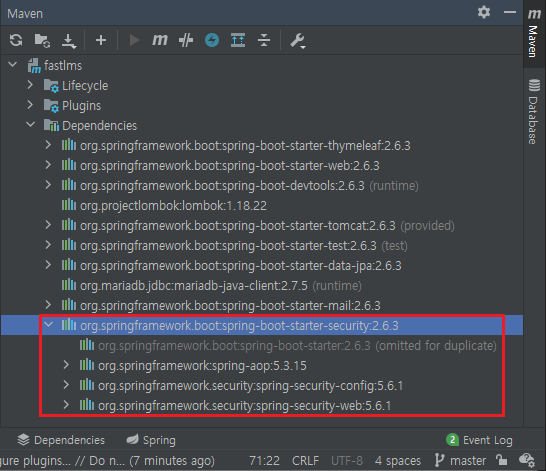Screen dimensions: 546x471
Task: Open the Database side tab
Action: pos(534,112)
